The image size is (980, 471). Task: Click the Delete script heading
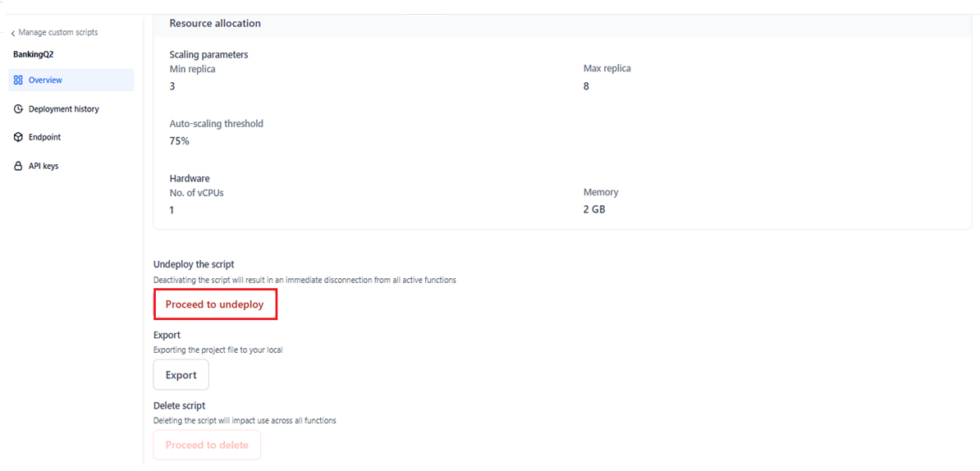179,405
